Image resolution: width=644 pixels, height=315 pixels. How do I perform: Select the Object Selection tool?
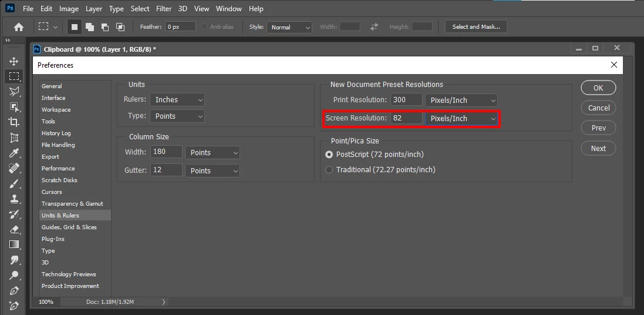[14, 107]
